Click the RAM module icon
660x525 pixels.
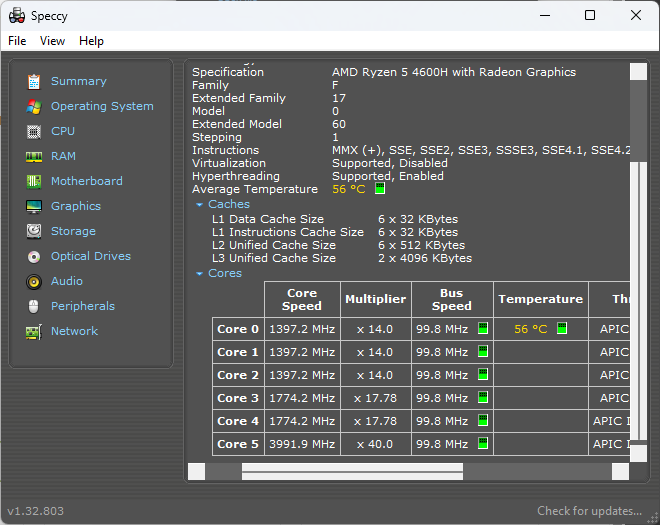pos(34,157)
